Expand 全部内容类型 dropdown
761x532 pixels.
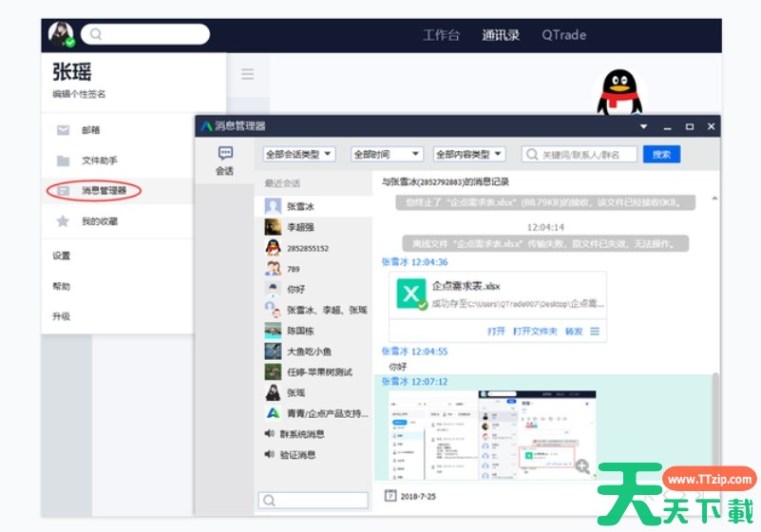469,154
